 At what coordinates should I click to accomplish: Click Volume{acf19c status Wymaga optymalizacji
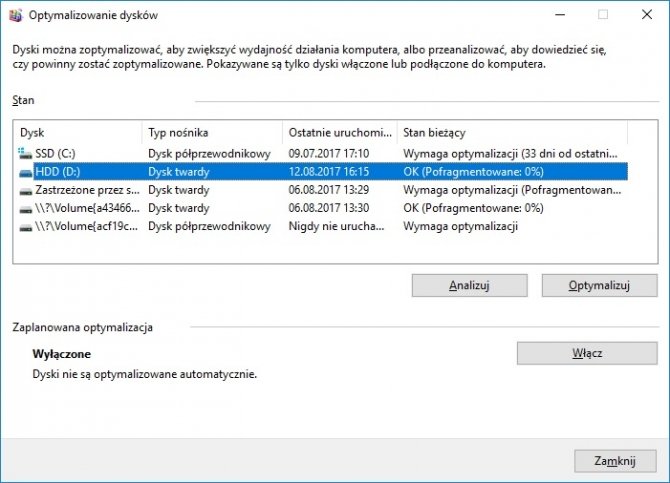coord(460,226)
